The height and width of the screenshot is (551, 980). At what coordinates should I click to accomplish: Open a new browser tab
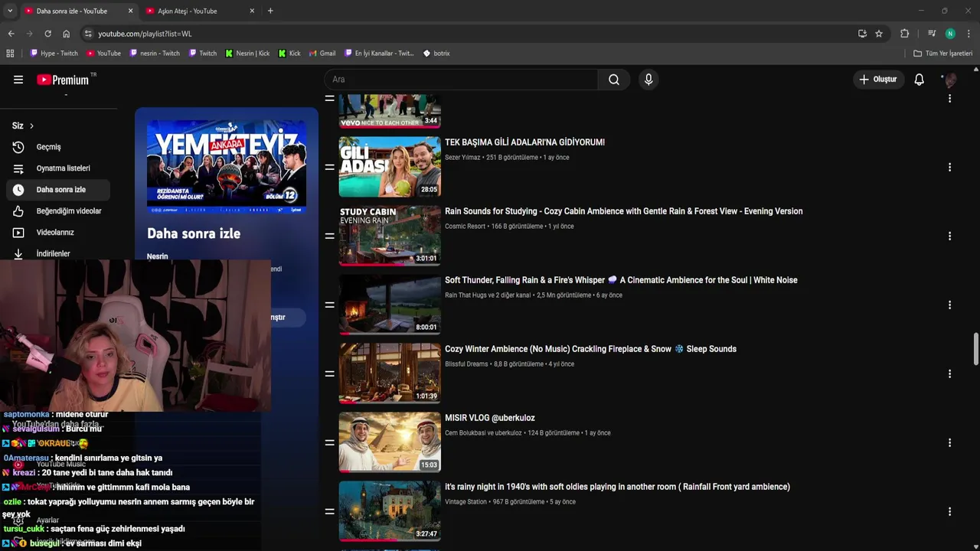pyautogui.click(x=270, y=11)
